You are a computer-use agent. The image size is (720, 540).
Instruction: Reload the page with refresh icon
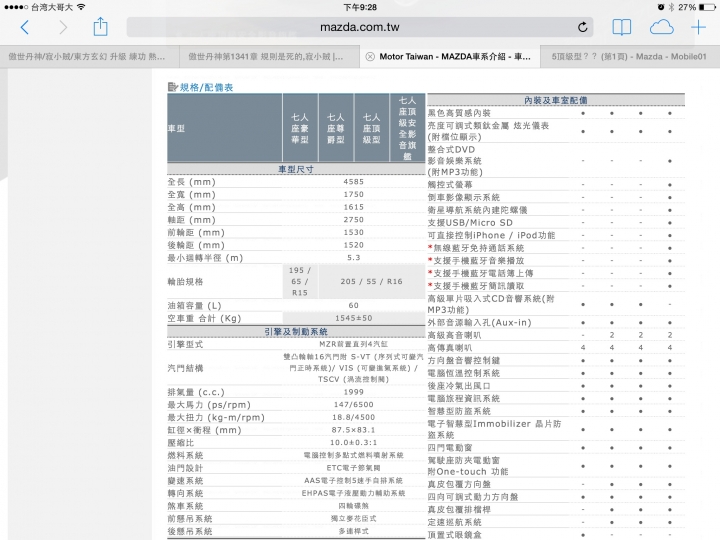[x=582, y=27]
